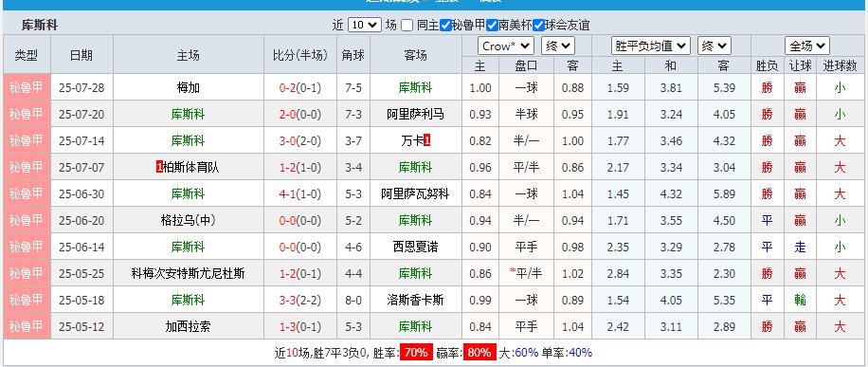Click the 进球数 column header

pos(840,66)
